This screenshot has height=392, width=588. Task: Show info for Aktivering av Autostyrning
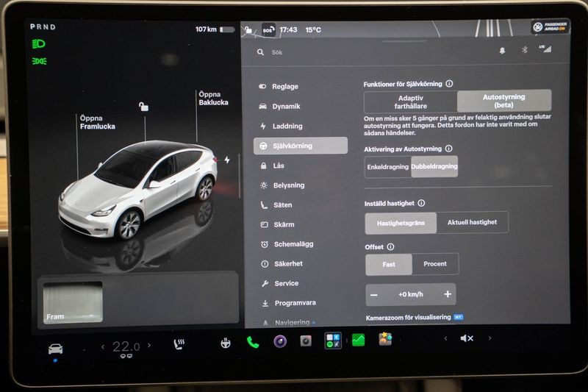coord(448,149)
